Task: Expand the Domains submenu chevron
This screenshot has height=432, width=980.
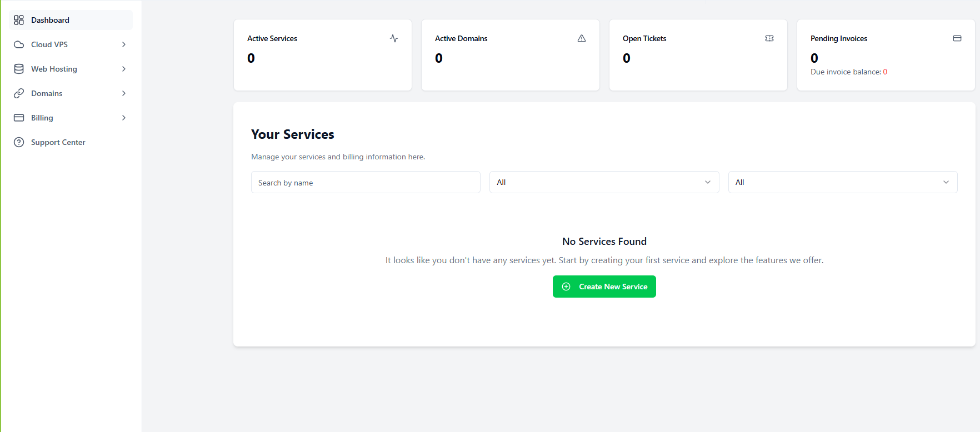Action: (124, 93)
